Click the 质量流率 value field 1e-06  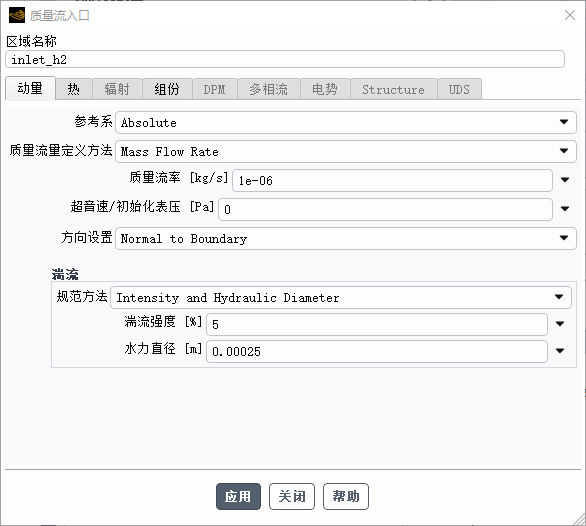coord(392,180)
